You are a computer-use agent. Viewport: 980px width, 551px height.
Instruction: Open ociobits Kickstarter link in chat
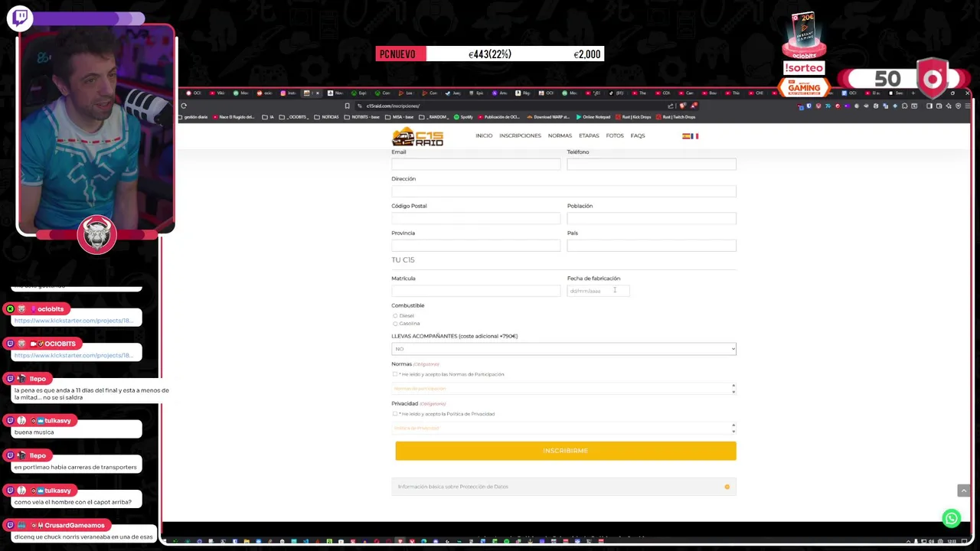[x=73, y=321]
